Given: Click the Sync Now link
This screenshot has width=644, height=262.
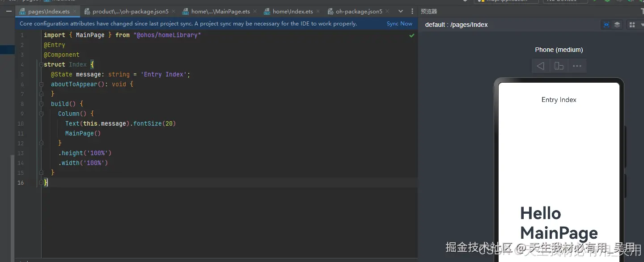Looking at the screenshot, I should [x=399, y=24].
